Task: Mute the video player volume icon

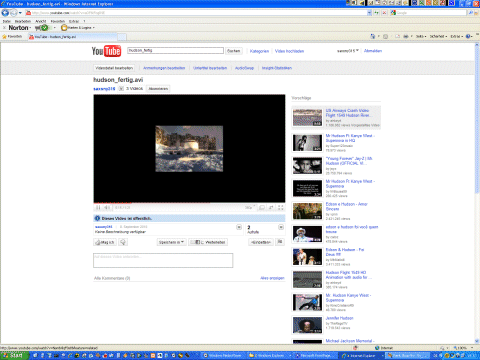Action: [107, 207]
